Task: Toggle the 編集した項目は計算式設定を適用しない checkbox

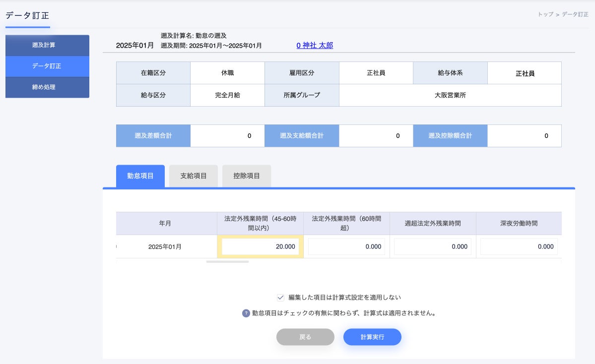Action: 281,297
